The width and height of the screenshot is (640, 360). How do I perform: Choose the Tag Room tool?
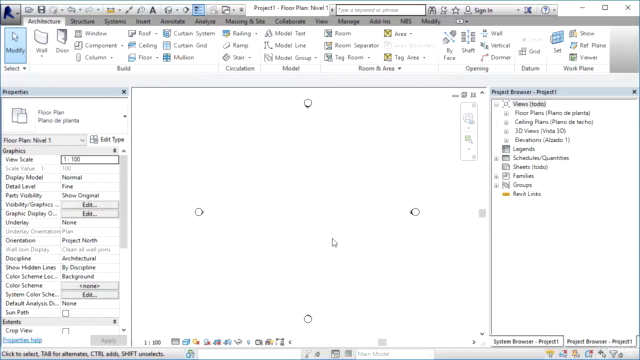tap(346, 58)
